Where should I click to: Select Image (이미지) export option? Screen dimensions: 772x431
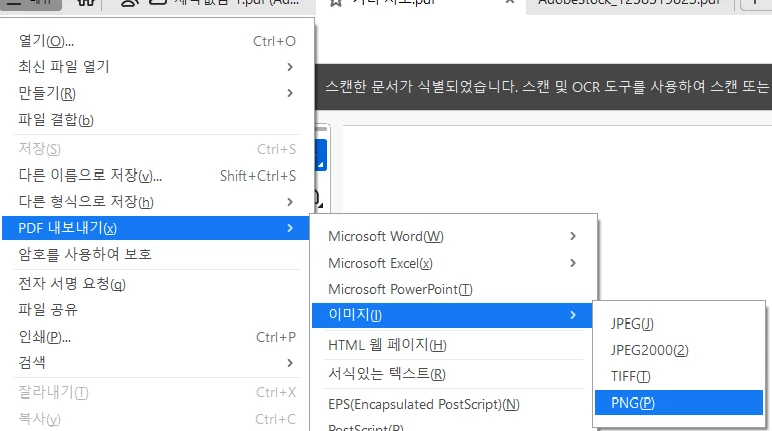click(452, 315)
